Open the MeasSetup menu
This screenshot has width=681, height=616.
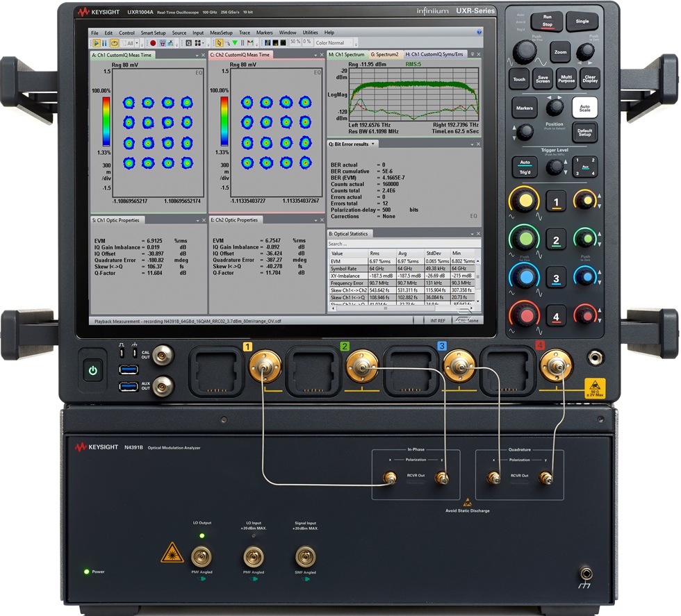pos(221,33)
